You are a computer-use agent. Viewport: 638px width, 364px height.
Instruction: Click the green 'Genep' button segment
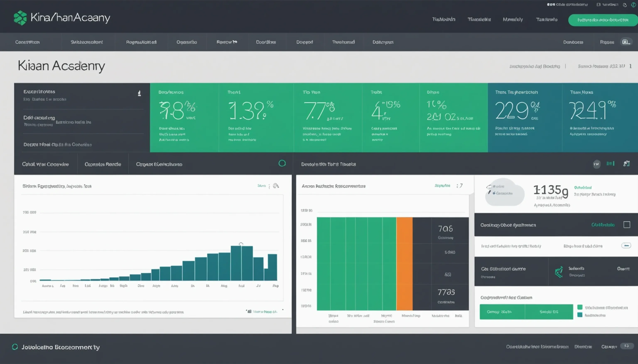click(502, 312)
